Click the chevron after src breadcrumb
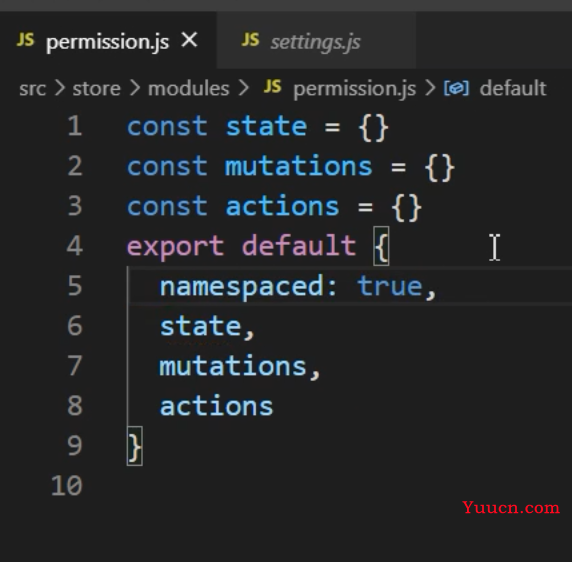This screenshot has height=562, width=572. point(59,89)
